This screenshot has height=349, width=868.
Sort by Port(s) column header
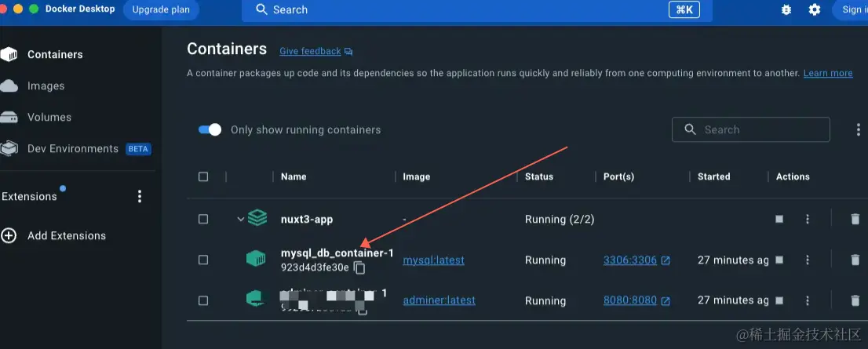click(619, 176)
